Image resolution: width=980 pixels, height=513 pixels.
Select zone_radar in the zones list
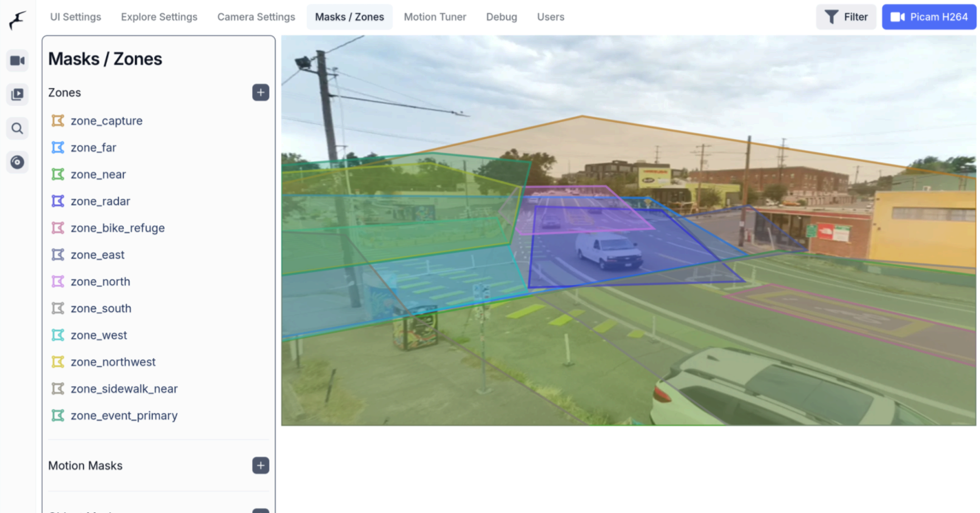coord(101,202)
